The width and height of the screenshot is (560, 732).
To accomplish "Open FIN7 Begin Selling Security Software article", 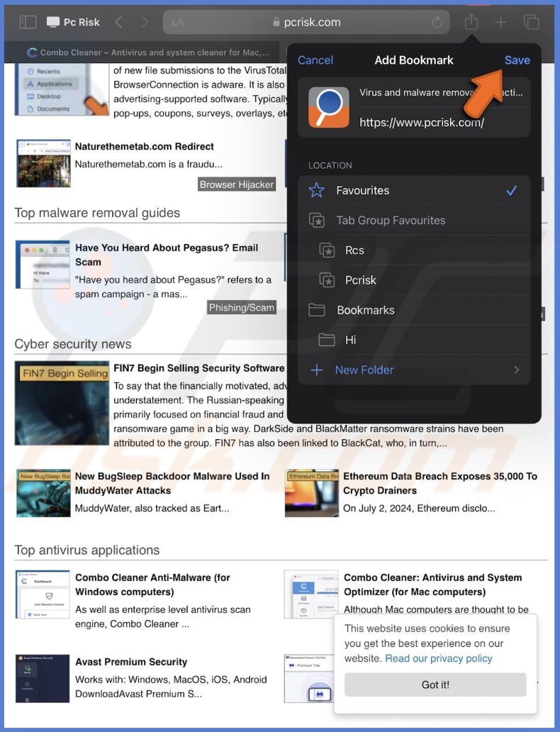I will 199,368.
